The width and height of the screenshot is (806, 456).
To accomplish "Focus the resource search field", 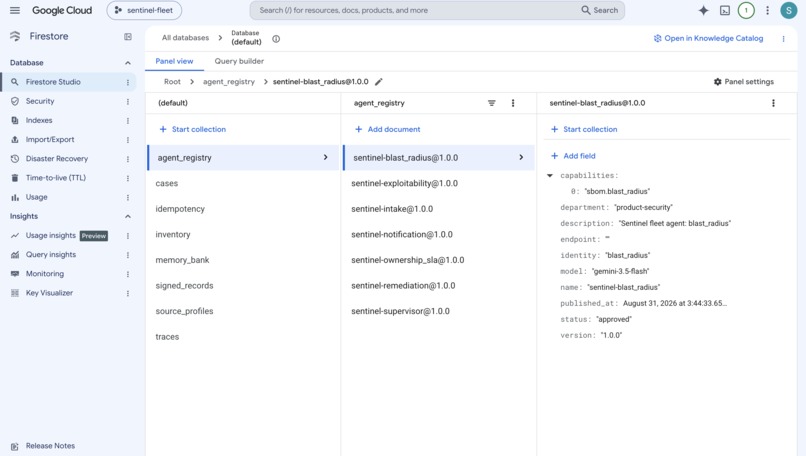I will coord(416,10).
